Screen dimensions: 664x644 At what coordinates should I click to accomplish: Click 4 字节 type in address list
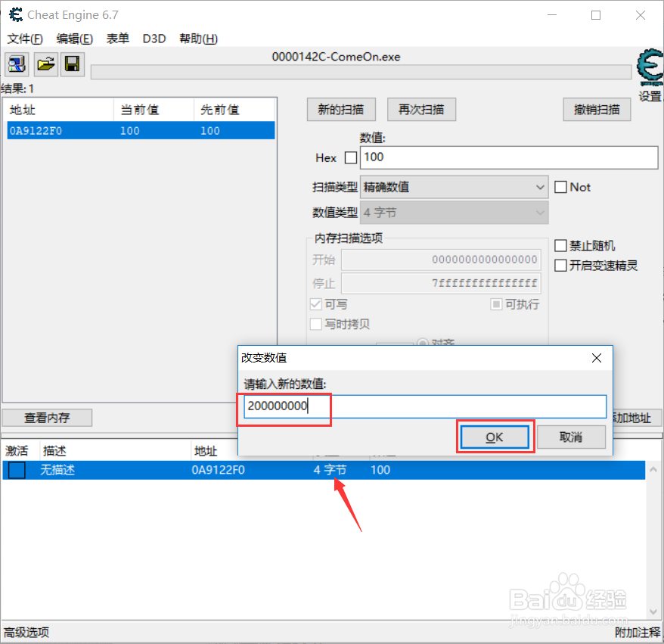(x=330, y=470)
